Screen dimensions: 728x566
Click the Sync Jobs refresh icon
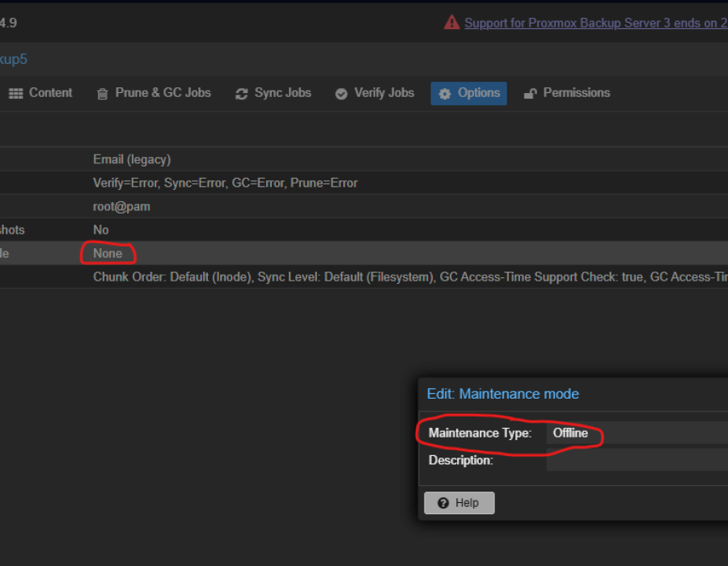[x=241, y=94]
